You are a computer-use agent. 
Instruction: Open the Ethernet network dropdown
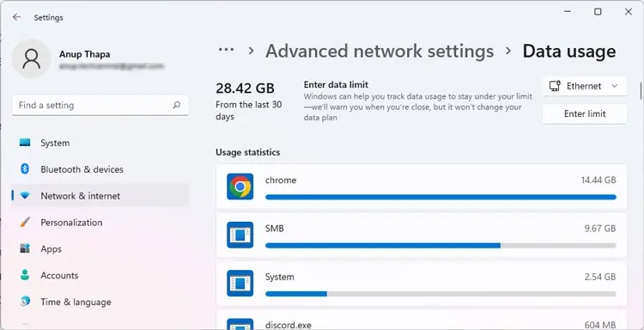[585, 86]
